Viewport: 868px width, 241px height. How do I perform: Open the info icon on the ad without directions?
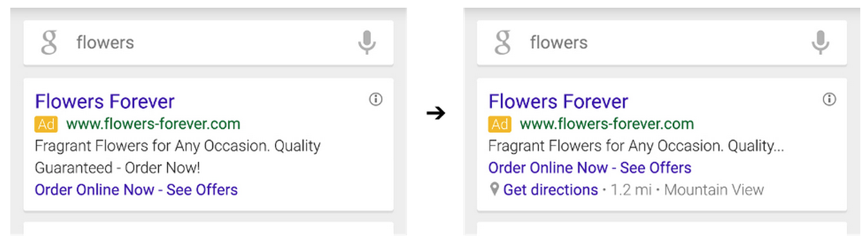click(x=376, y=99)
